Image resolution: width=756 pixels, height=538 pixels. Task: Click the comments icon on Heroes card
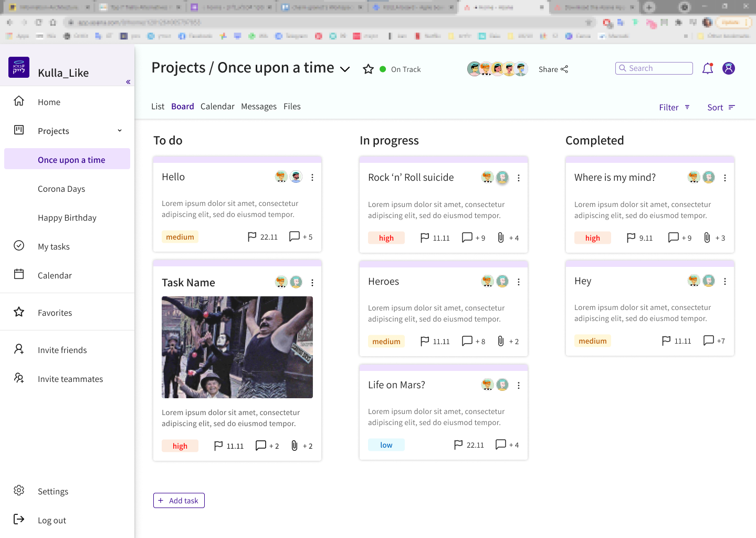coord(467,341)
